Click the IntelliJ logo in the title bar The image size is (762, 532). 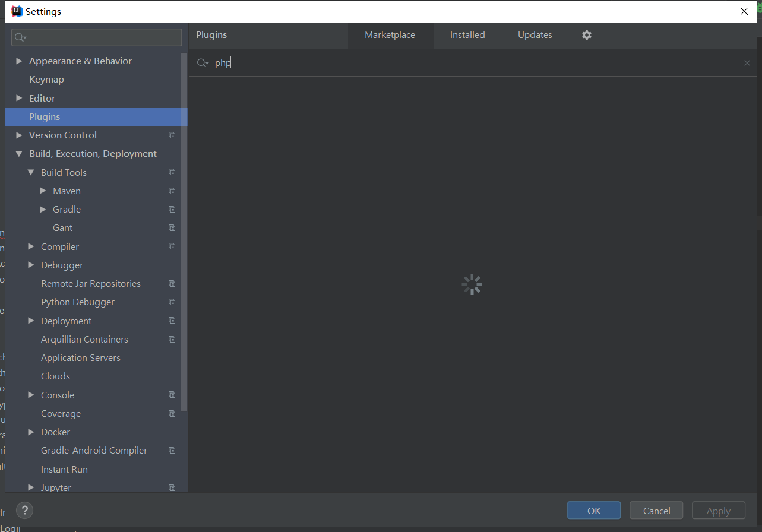click(x=17, y=11)
